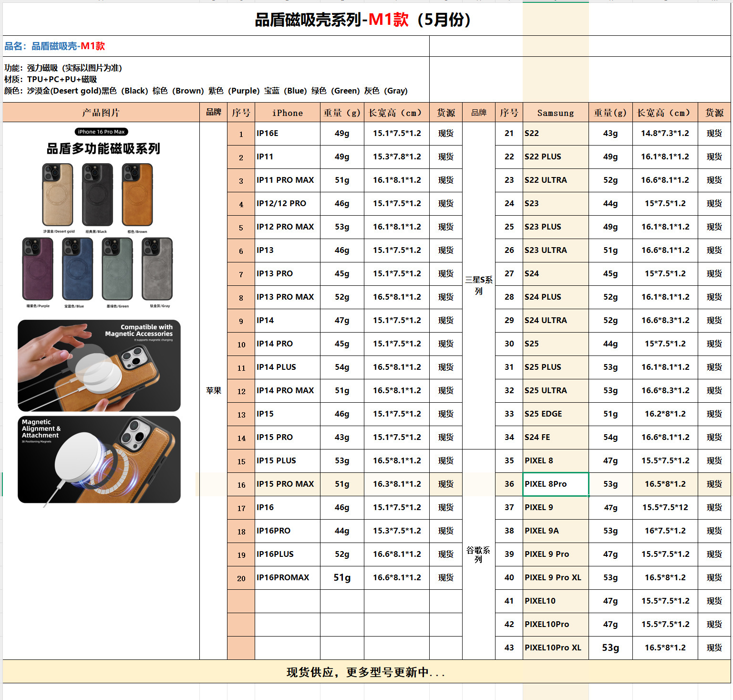733x700 pixels.
Task: Click the 16.2*8*1.2 dimensions cell
Action: pyautogui.click(x=665, y=414)
